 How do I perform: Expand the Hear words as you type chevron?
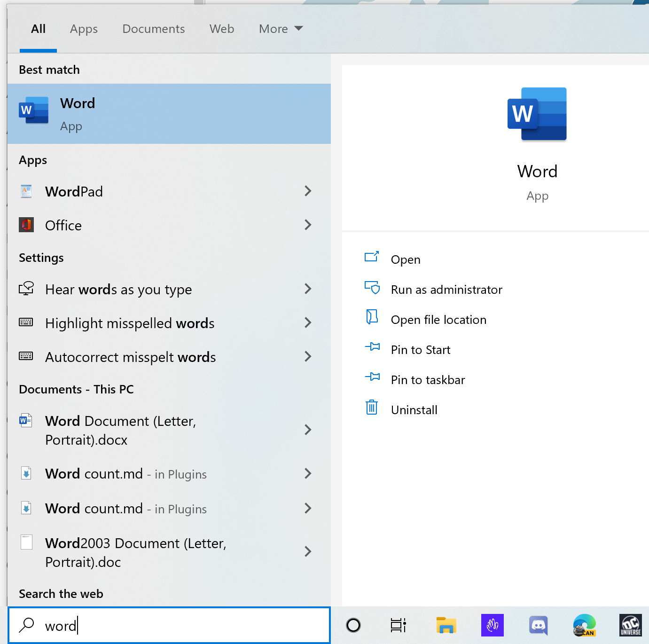(x=308, y=289)
